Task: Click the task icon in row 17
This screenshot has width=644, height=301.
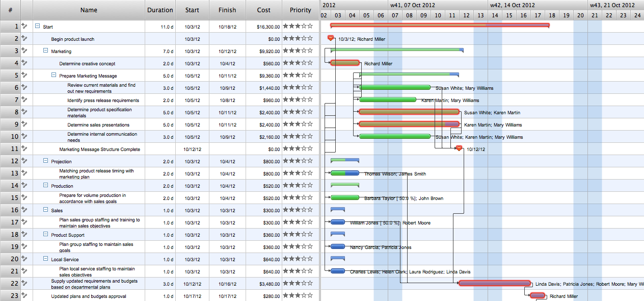Action: coord(24,222)
